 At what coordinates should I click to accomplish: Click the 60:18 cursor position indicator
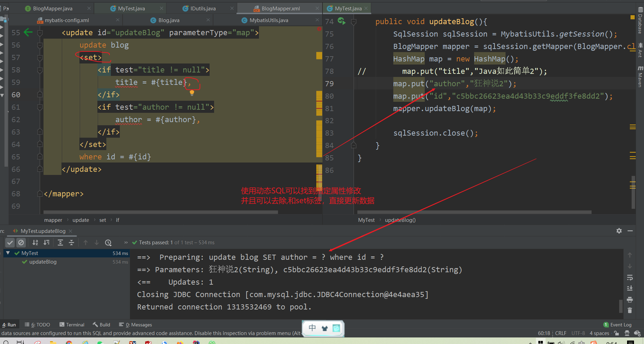point(544,333)
